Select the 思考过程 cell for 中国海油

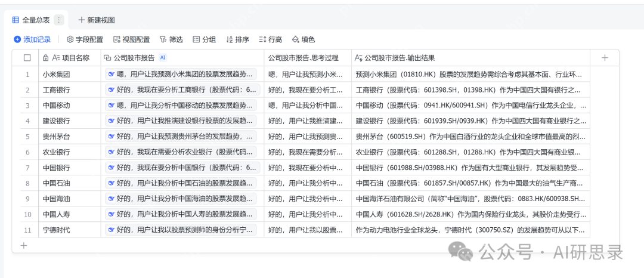tap(308, 199)
